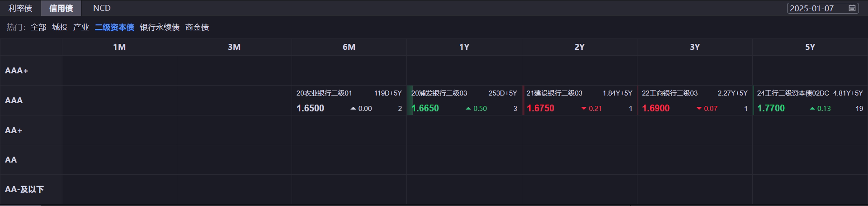
Task: Open the NCD tab
Action: click(102, 8)
